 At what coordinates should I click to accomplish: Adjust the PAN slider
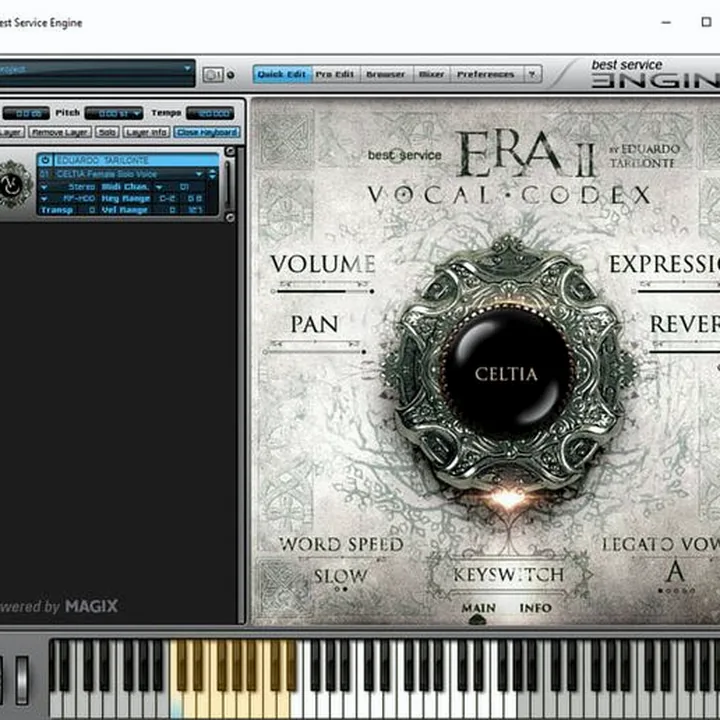(315, 352)
